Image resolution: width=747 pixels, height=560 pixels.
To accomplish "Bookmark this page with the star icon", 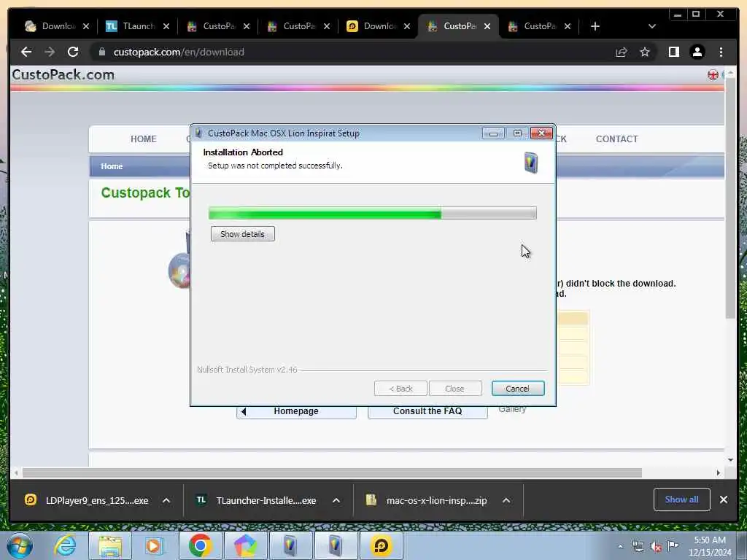I will pyautogui.click(x=645, y=52).
